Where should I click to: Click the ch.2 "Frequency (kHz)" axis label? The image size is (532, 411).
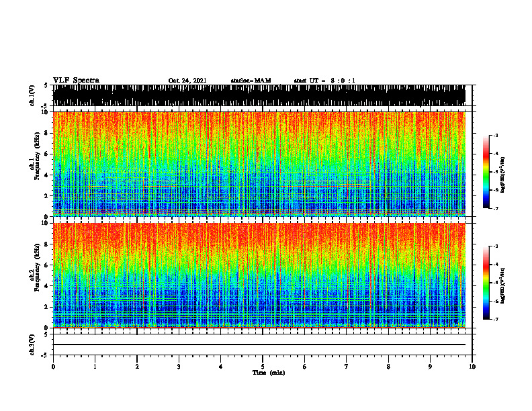[37, 267]
